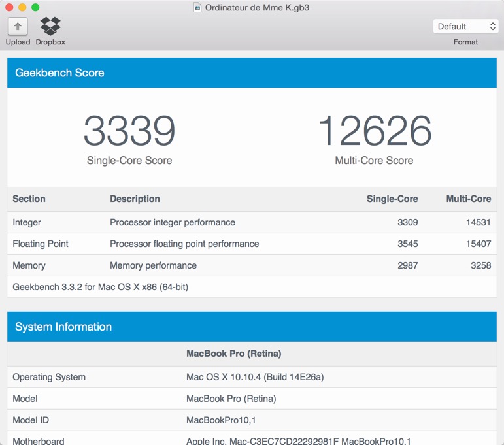
Task: Click the Single-Core Score label
Action: pyautogui.click(x=129, y=160)
